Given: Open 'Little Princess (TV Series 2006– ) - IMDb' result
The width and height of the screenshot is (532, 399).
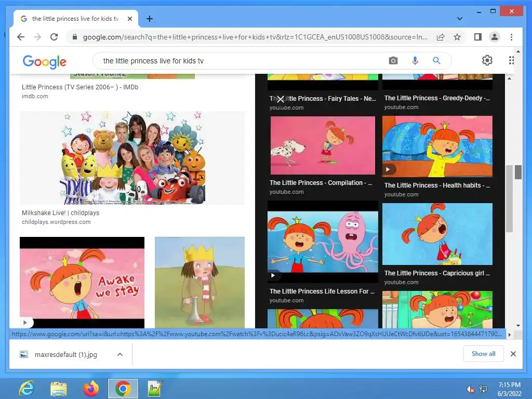Looking at the screenshot, I should coord(79,87).
